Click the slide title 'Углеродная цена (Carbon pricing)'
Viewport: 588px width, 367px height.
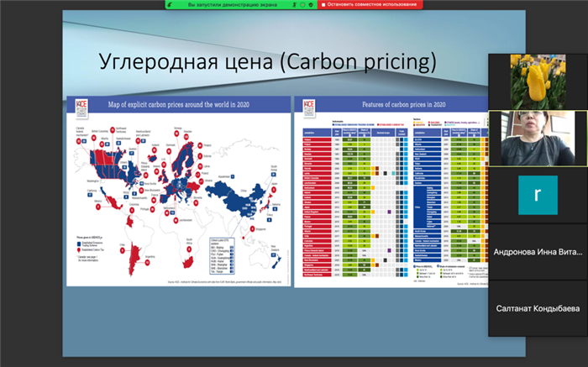[x=268, y=63]
